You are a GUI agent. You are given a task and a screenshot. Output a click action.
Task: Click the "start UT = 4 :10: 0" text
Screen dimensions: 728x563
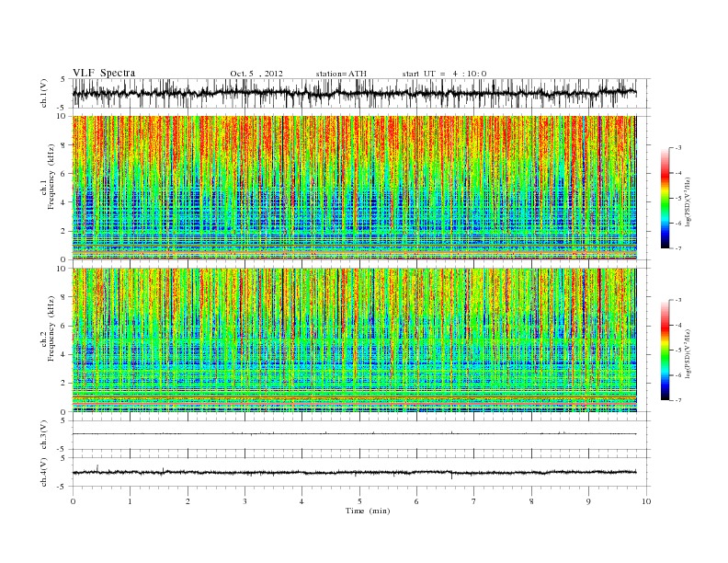[x=444, y=74]
